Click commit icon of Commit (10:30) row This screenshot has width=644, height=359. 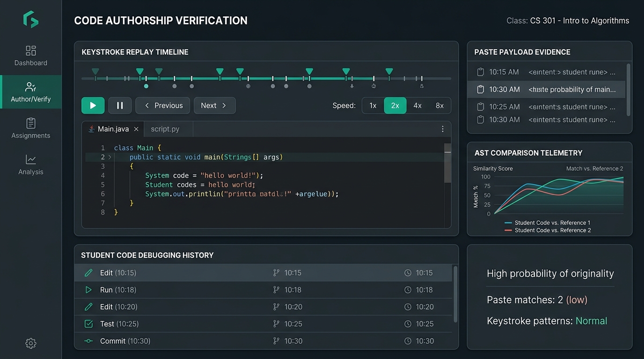pyautogui.click(x=88, y=341)
